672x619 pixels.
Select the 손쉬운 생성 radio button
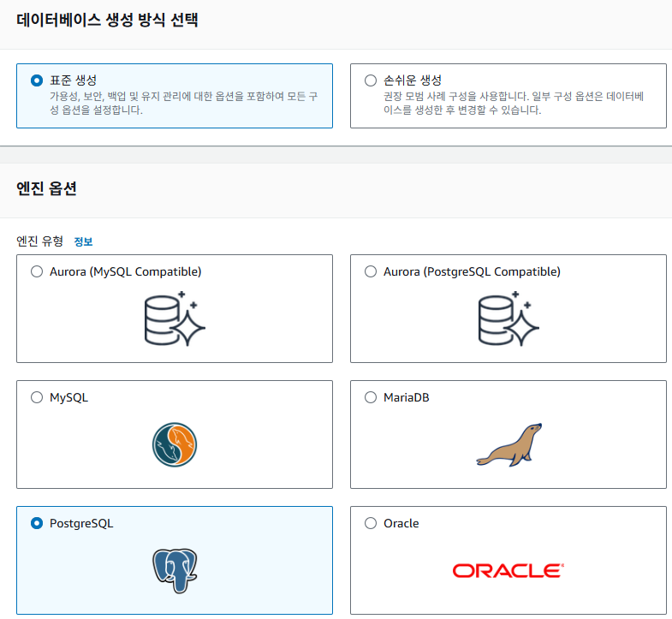pyautogui.click(x=371, y=80)
